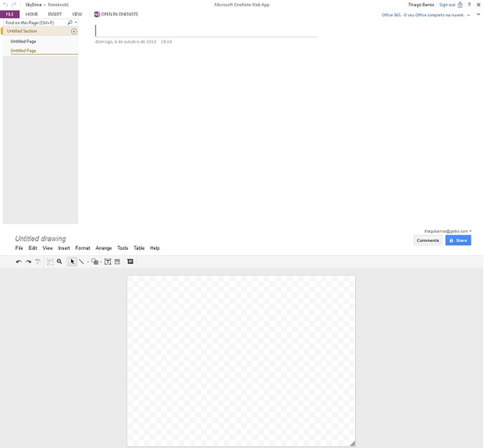The height and width of the screenshot is (448, 484).
Task: Open the search scope dropdown arrow
Action: 76,23
